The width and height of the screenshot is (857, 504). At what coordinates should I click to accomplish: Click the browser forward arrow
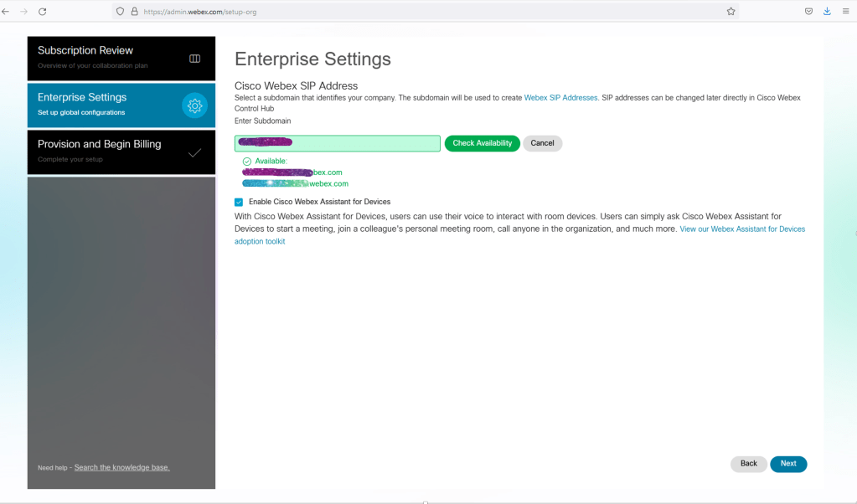coord(23,12)
